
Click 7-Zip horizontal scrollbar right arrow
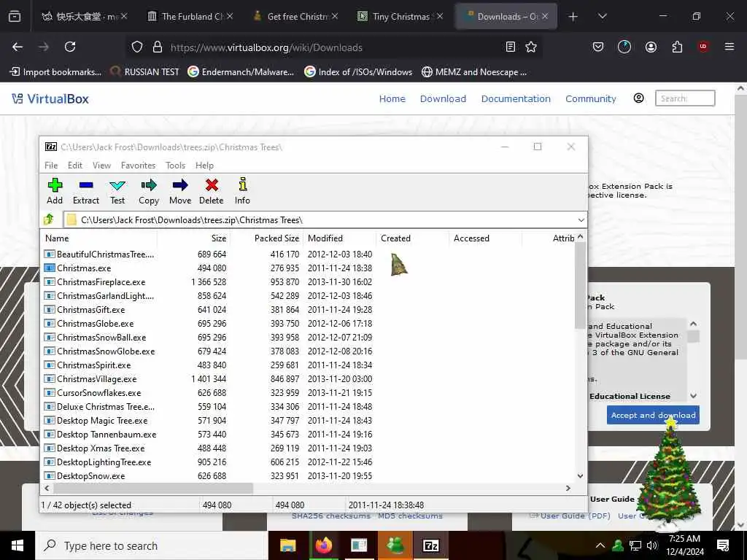tap(568, 488)
